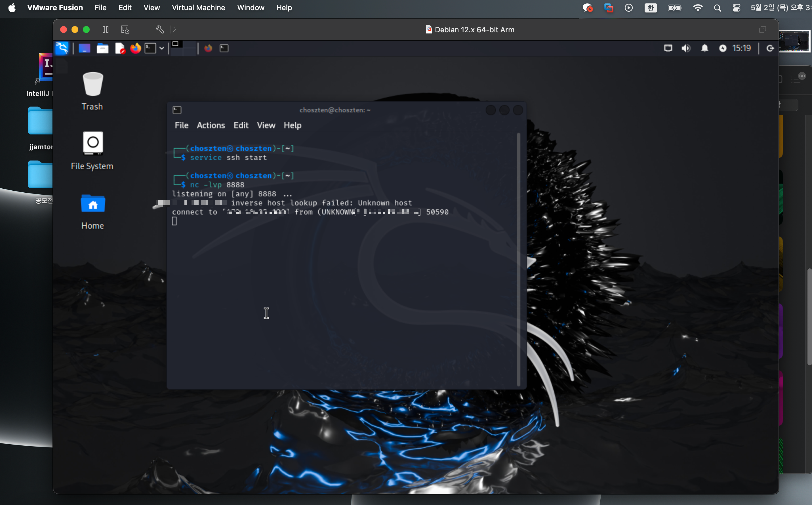This screenshot has height=505, width=812.
Task: Expand the terminal launcher dropdown arrow
Action: [x=162, y=49]
